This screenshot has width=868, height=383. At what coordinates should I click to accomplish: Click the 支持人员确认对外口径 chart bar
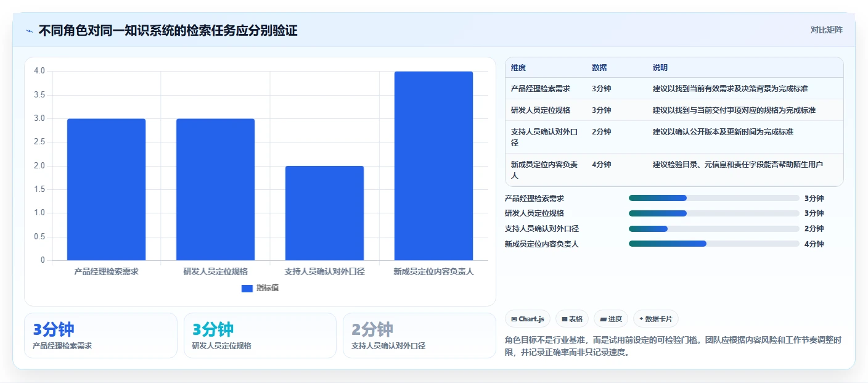[324, 213]
